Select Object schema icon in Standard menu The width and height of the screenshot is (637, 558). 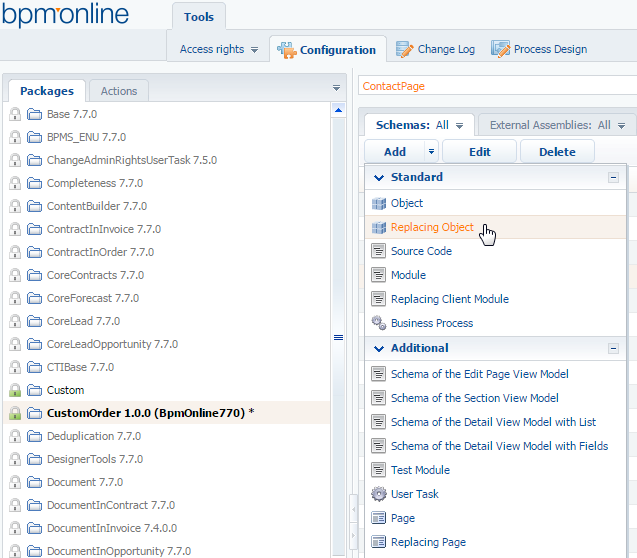pos(379,203)
